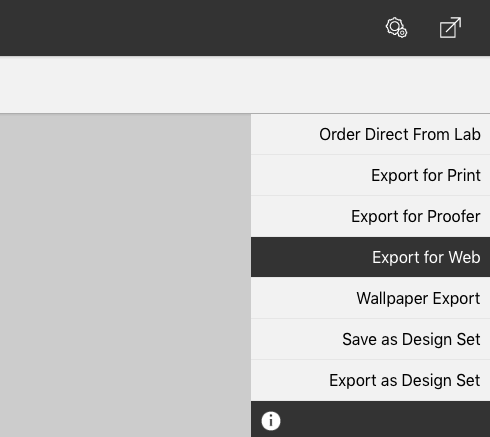This screenshot has height=437, width=490.
Task: Select the highlighted Export for Web
Action: click(370, 257)
